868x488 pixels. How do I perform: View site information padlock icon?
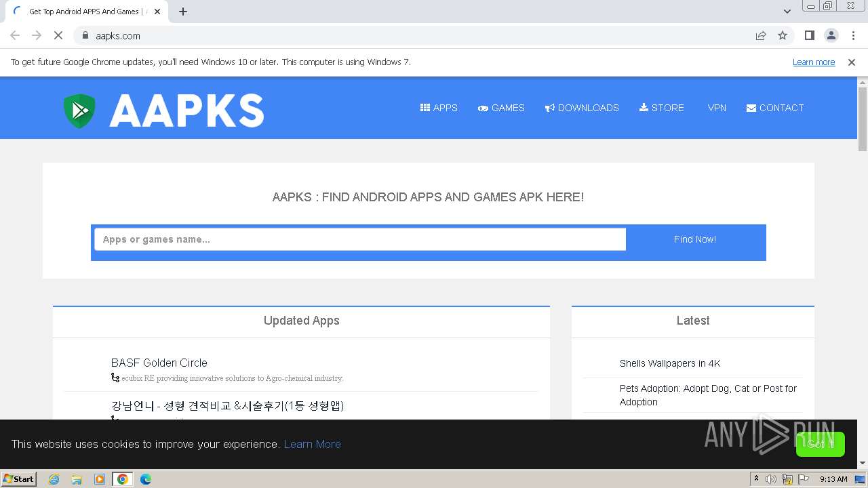pyautogui.click(x=85, y=35)
